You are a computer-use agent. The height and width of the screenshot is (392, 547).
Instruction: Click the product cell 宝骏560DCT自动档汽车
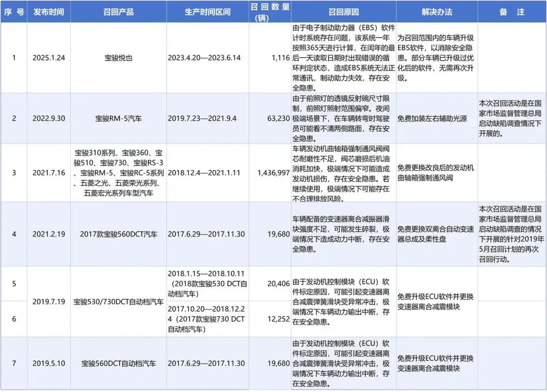(x=118, y=363)
